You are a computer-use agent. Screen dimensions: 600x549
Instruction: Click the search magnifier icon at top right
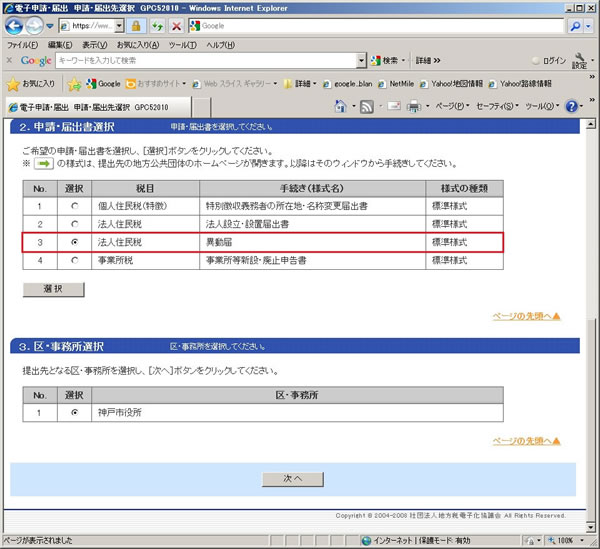(575, 26)
